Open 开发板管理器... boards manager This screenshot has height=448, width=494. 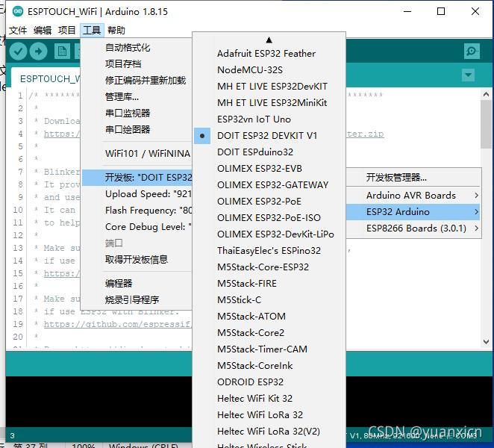pyautogui.click(x=413, y=178)
